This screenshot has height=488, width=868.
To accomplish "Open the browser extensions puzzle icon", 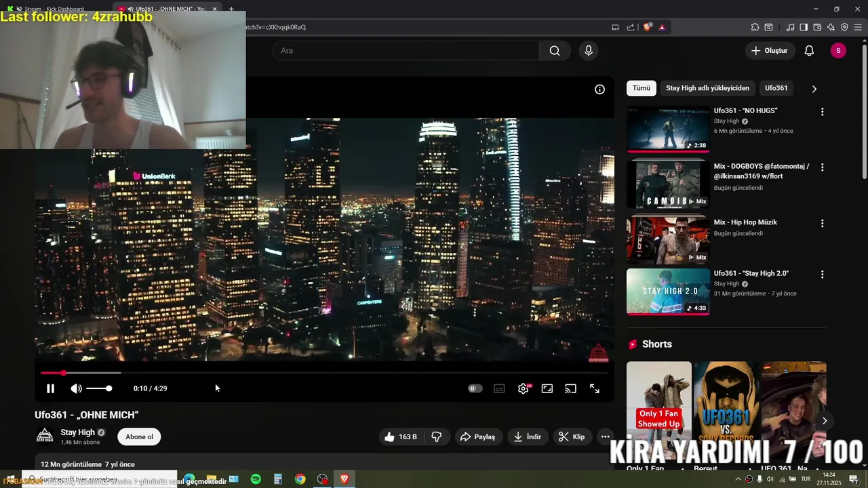I will point(755,27).
